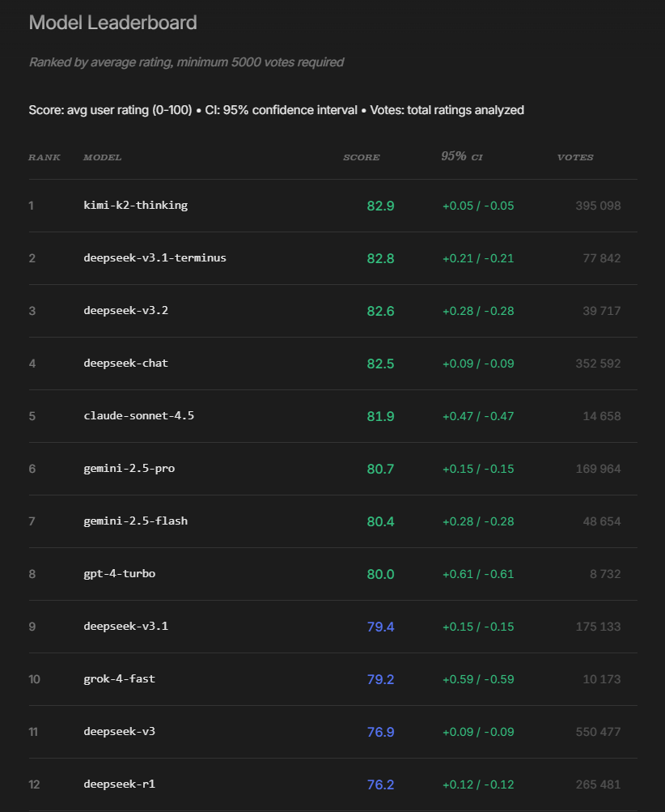This screenshot has height=812, width=665.
Task: Open the deepseek-r1 model entry
Action: click(119, 784)
